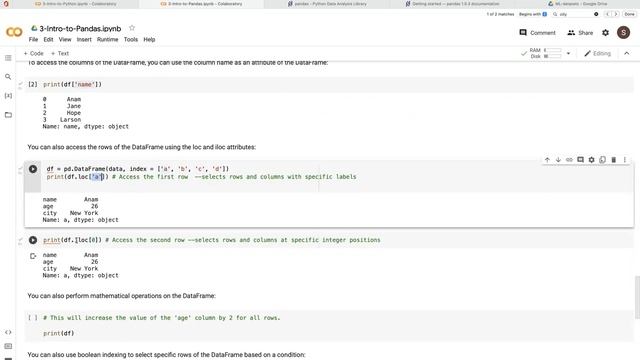Open the Find and replace sidebar icon

pos(8,77)
